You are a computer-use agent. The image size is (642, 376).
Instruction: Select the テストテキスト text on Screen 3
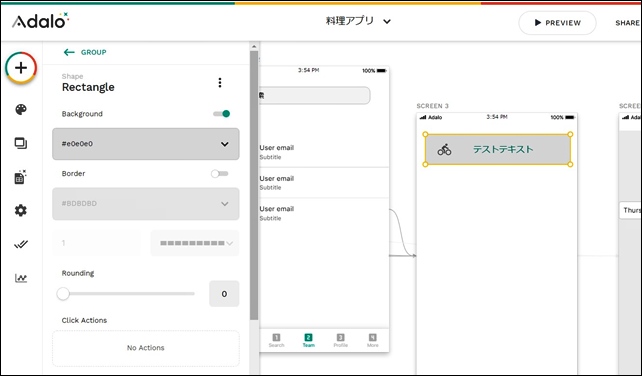tap(503, 149)
